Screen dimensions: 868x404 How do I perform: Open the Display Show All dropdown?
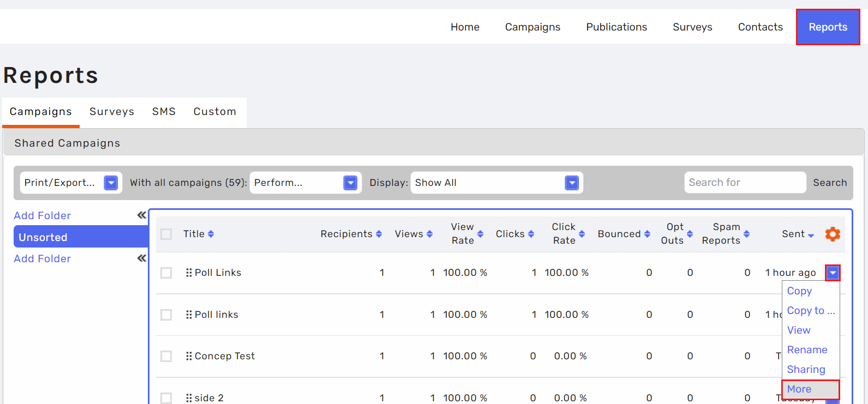497,183
